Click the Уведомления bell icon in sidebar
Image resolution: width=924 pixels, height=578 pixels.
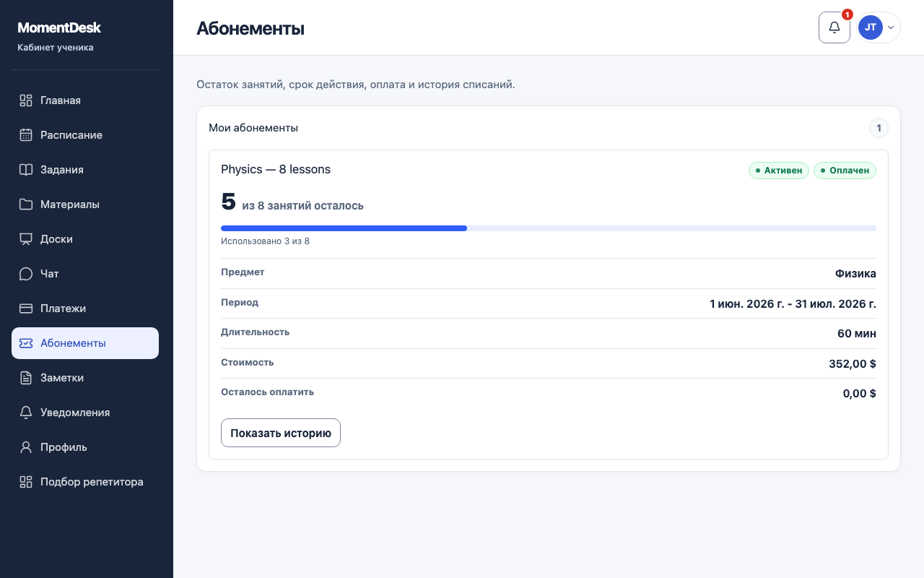point(26,413)
